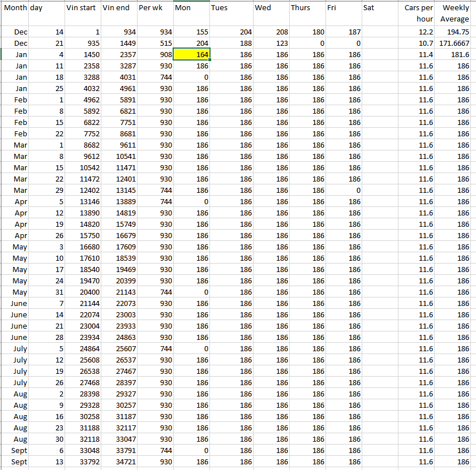Select the Thurs cell containing 180
Screen dimensions: 476x470
[307, 32]
